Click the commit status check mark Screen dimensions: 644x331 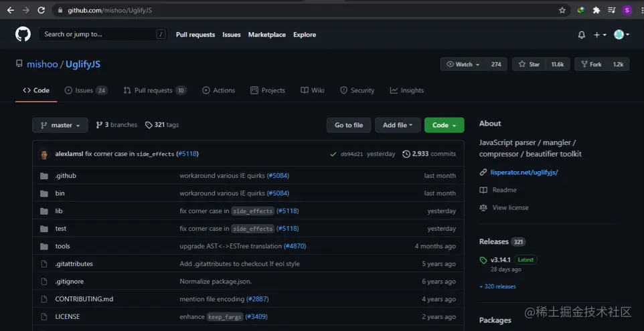pyautogui.click(x=333, y=154)
